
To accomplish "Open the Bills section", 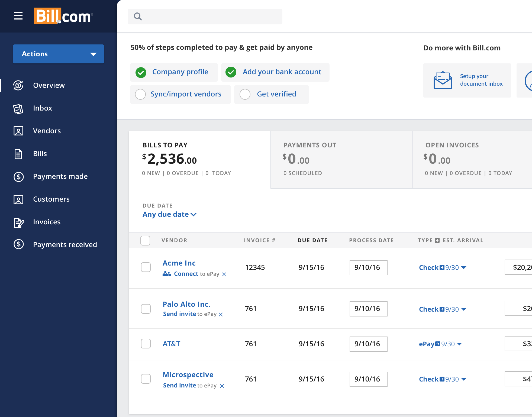I will click(40, 154).
